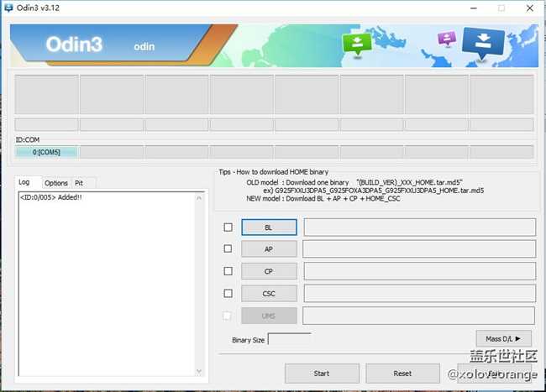
Task: Start the flashing process
Action: tap(322, 374)
